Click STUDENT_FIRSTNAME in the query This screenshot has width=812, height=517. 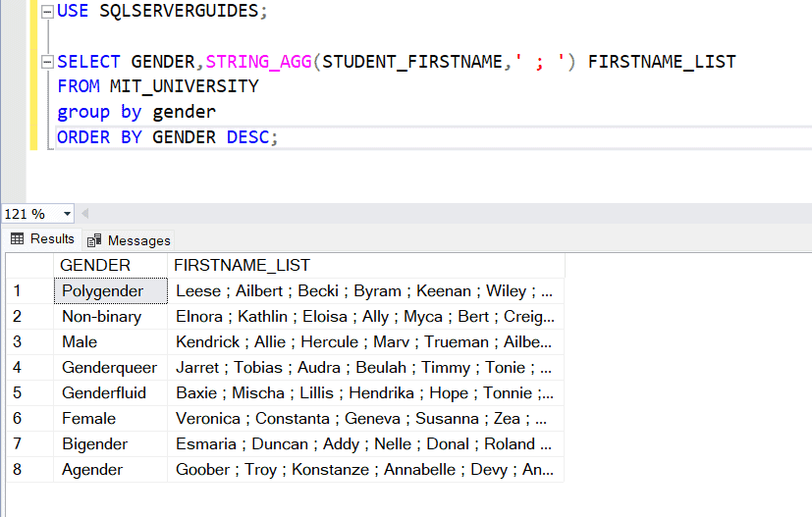pyautogui.click(x=412, y=62)
